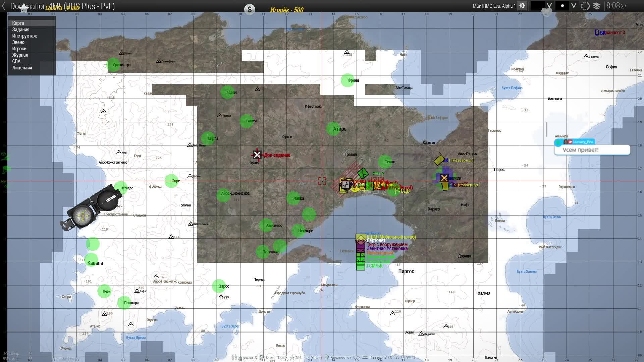Viewport: 644px width, 362px height.
Task: Click the green ГСМ/БК supply swatch
Action: pos(361,266)
